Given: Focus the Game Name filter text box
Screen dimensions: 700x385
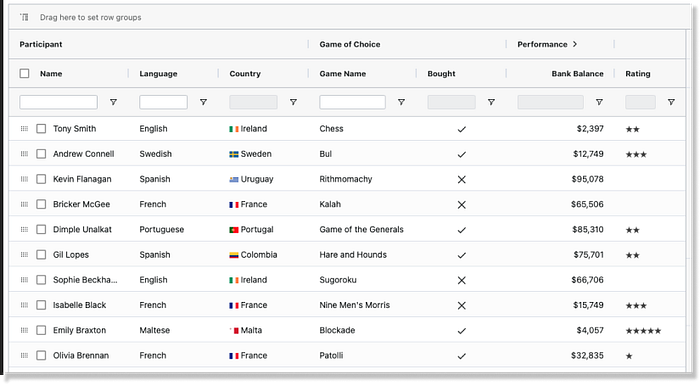Looking at the screenshot, I should tap(352, 102).
